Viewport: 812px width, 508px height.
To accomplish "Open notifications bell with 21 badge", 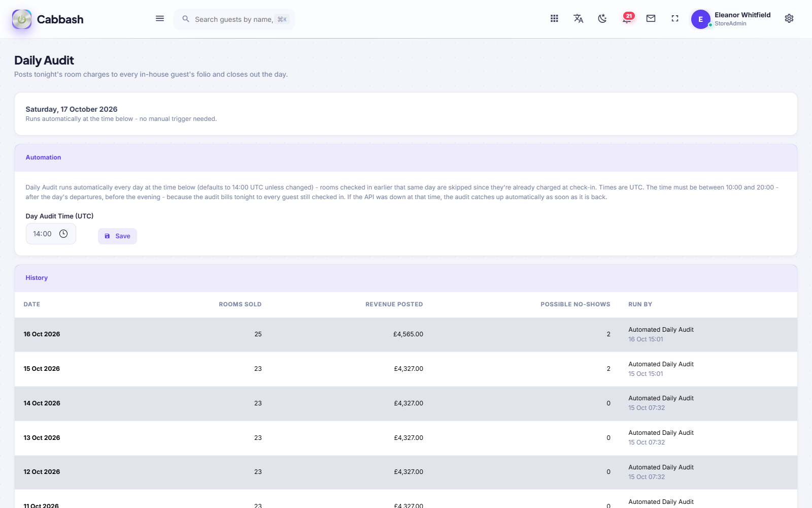I will pos(628,18).
